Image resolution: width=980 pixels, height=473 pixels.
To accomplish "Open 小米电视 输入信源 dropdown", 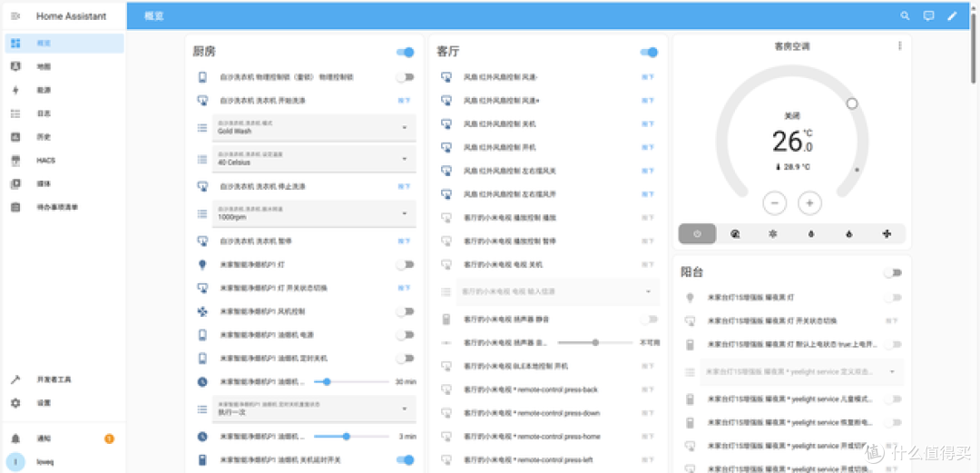I will [x=558, y=291].
